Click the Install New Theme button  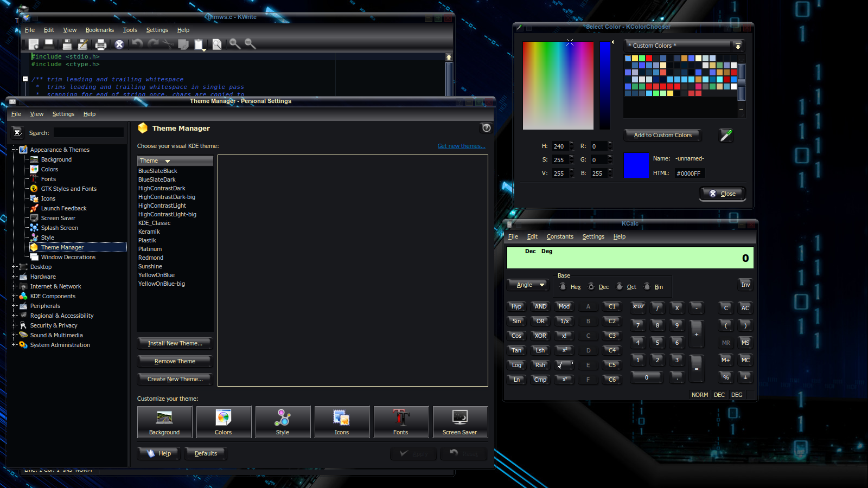point(175,343)
